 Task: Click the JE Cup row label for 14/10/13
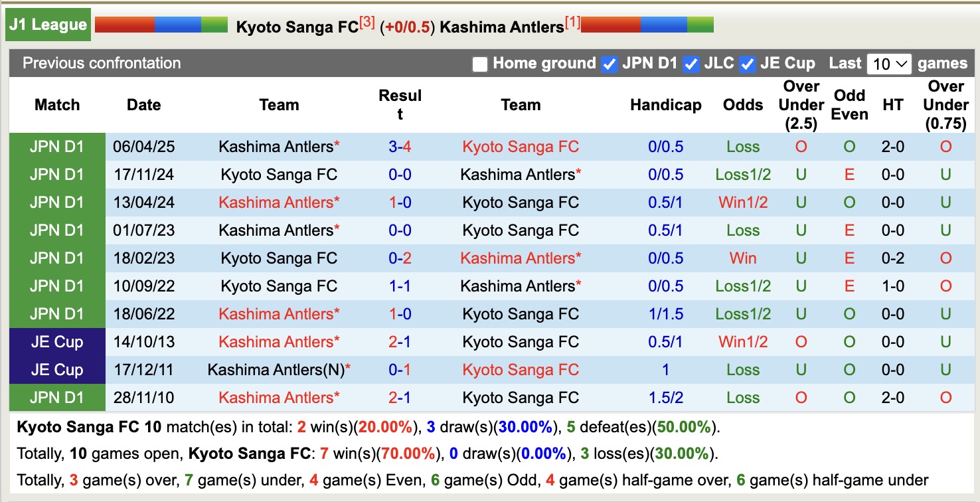[56, 342]
